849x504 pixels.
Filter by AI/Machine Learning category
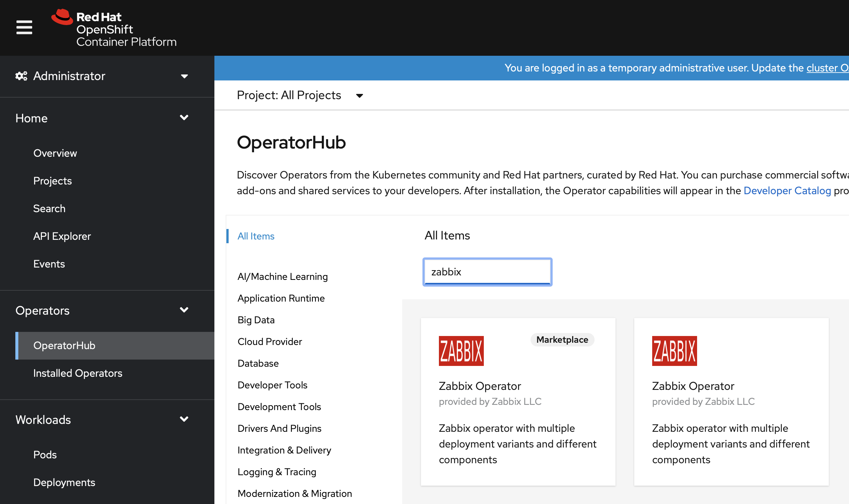point(283,277)
